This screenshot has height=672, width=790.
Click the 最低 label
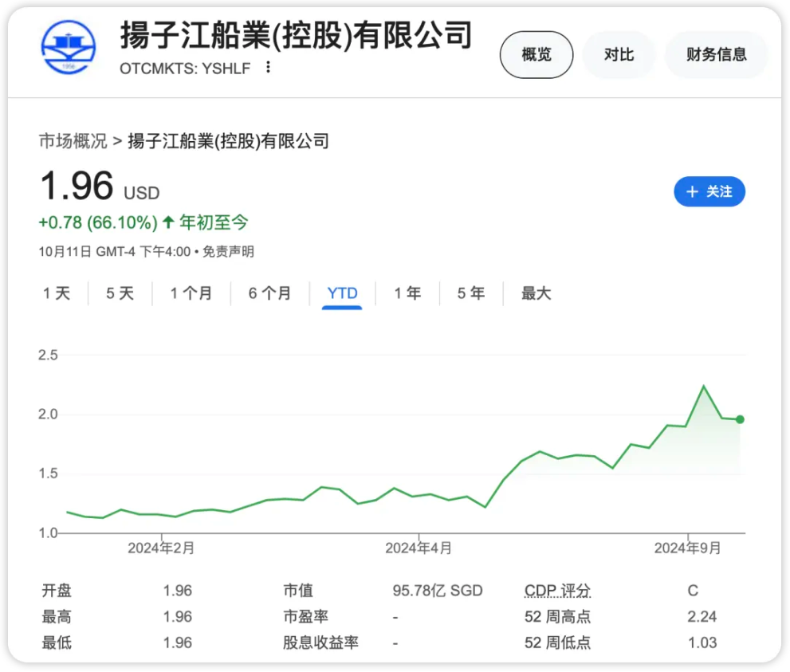tap(57, 643)
